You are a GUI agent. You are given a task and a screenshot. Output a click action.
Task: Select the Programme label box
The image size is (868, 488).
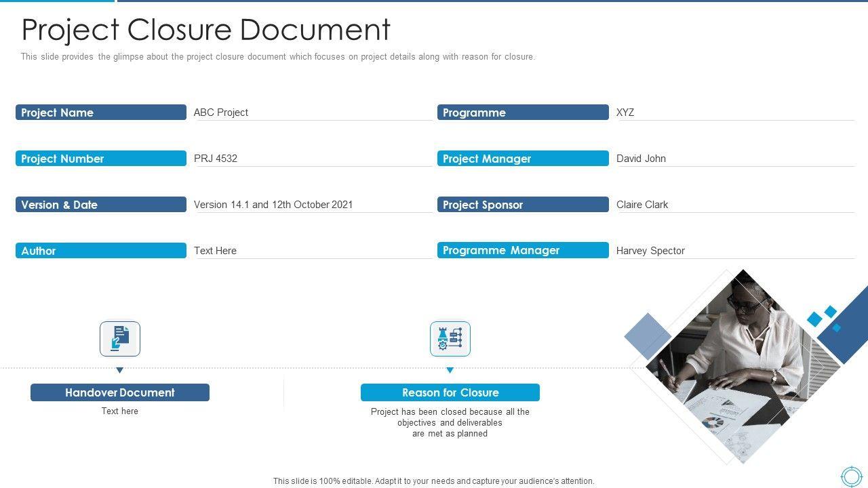pos(523,113)
